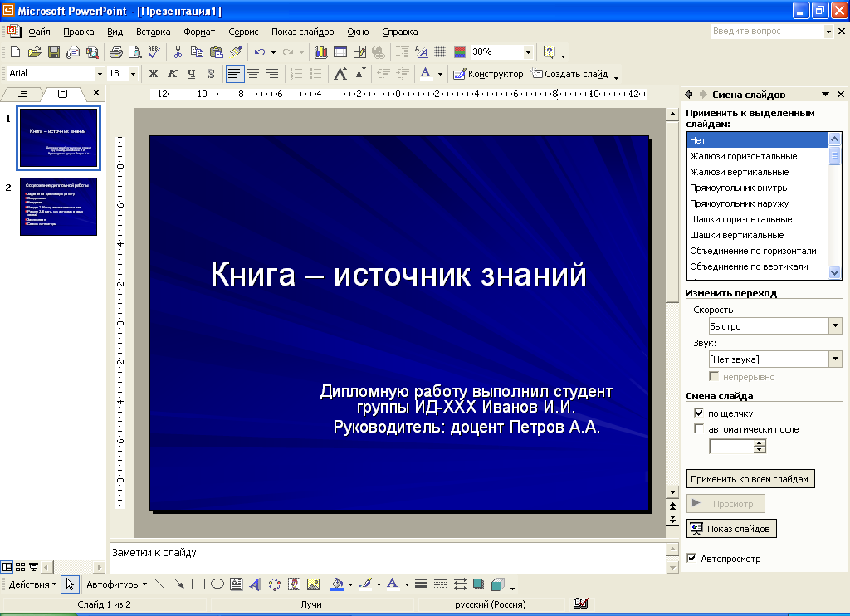
Task: Toggle left text alignment
Action: click(234, 73)
